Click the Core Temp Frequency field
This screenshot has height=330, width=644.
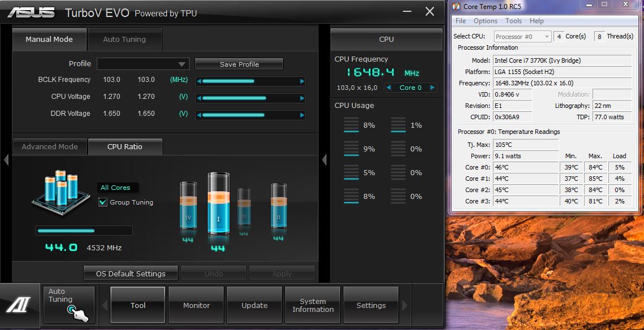pos(562,83)
